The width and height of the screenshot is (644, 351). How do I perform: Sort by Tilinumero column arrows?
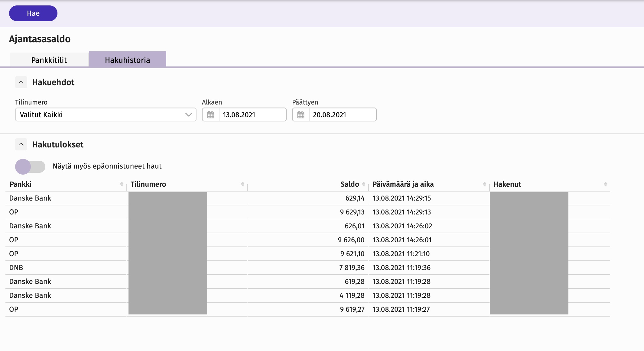(242, 184)
